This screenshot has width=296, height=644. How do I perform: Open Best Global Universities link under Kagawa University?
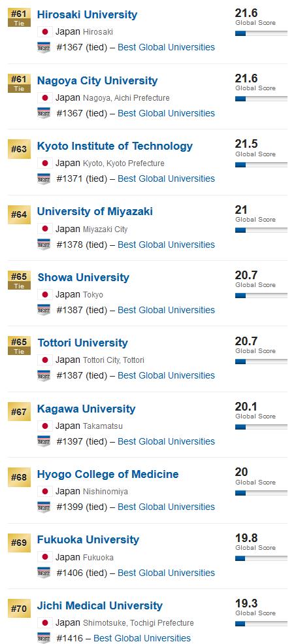[x=166, y=441]
